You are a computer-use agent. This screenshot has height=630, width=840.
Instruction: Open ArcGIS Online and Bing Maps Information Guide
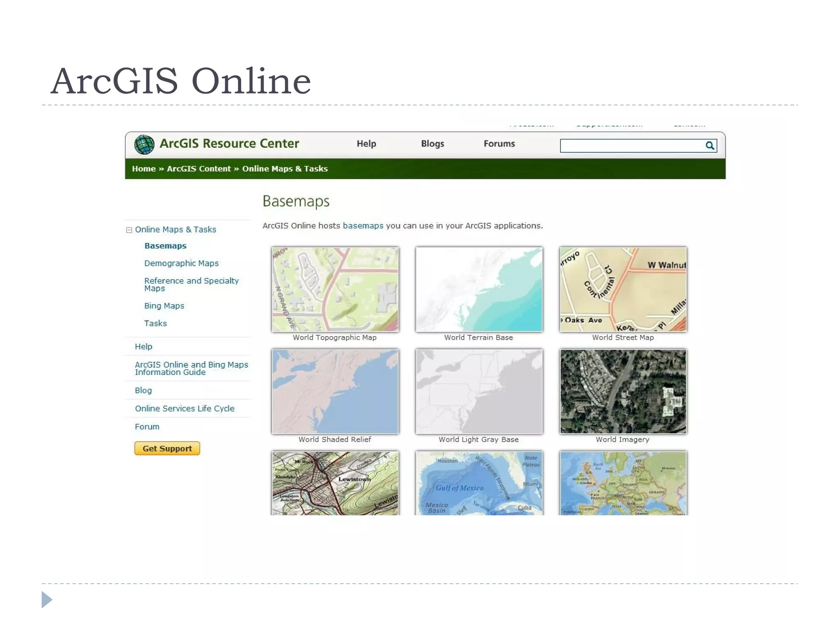(x=192, y=368)
